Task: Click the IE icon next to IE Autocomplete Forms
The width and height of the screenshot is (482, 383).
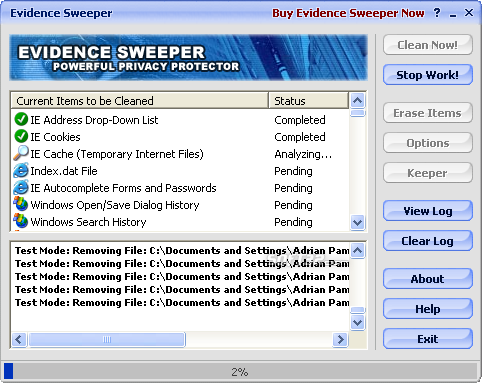Action: click(21, 188)
